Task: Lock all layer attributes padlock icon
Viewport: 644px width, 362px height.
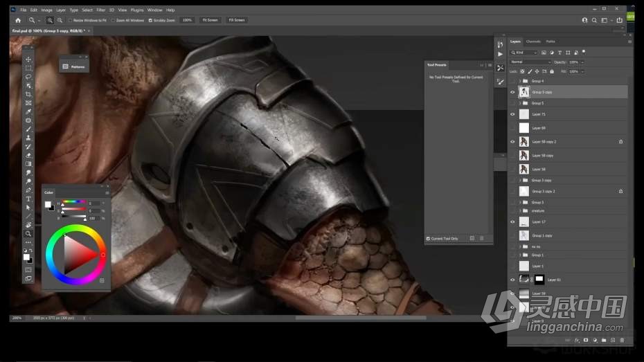Action: point(552,71)
